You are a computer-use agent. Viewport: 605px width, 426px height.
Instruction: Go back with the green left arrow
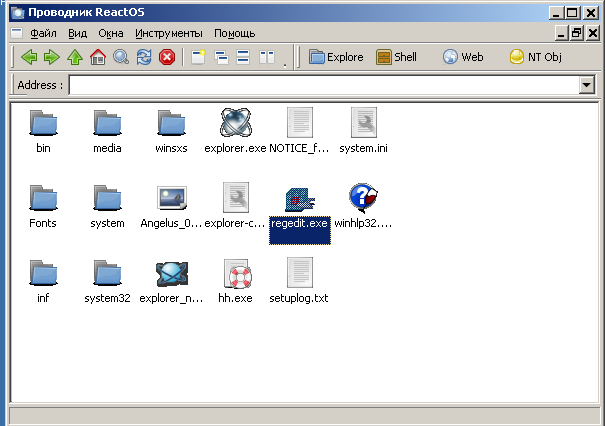[29, 57]
